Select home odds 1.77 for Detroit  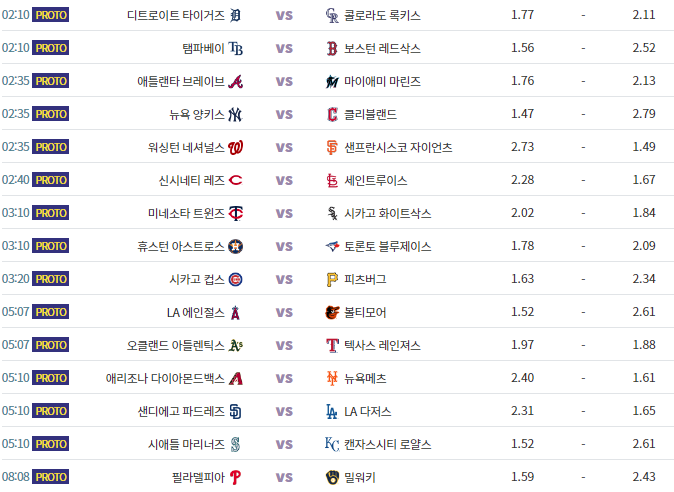[522, 15]
